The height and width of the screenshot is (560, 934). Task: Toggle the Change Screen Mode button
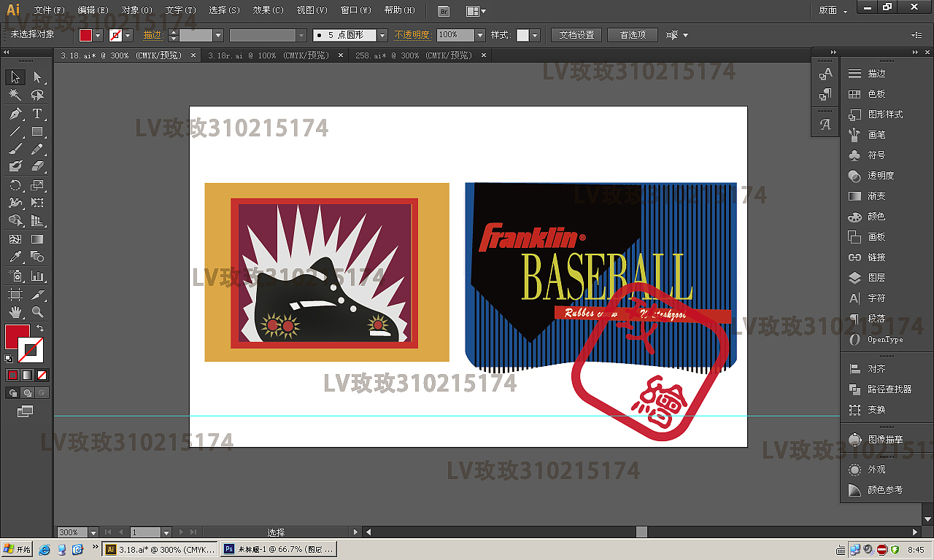pos(26,412)
